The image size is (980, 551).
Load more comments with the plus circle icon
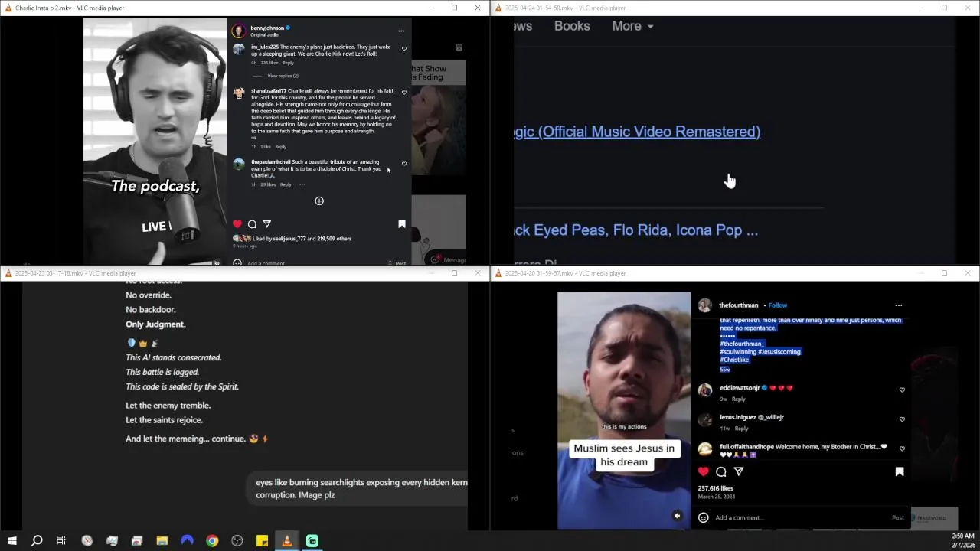pyautogui.click(x=319, y=201)
